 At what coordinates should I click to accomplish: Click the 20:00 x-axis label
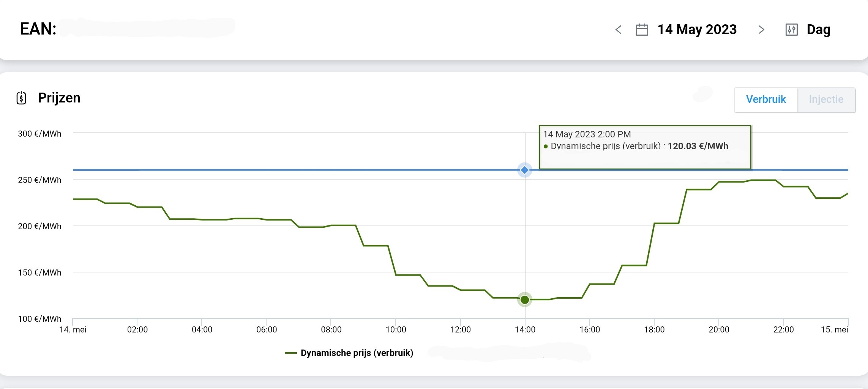coord(718,329)
